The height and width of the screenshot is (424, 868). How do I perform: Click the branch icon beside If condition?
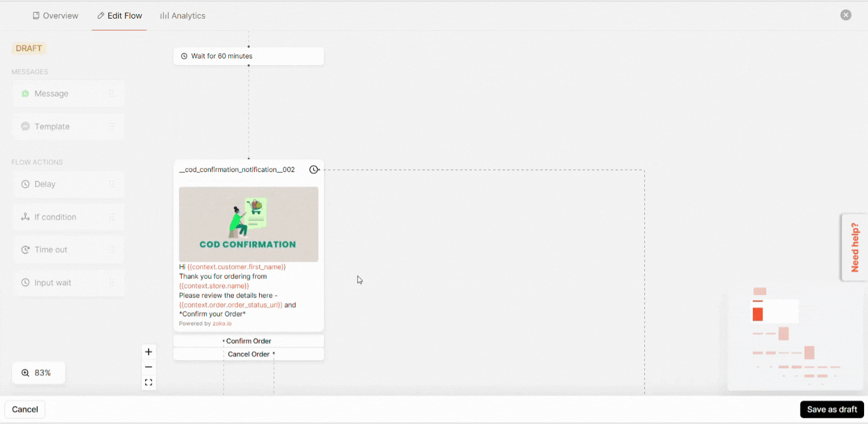25,217
